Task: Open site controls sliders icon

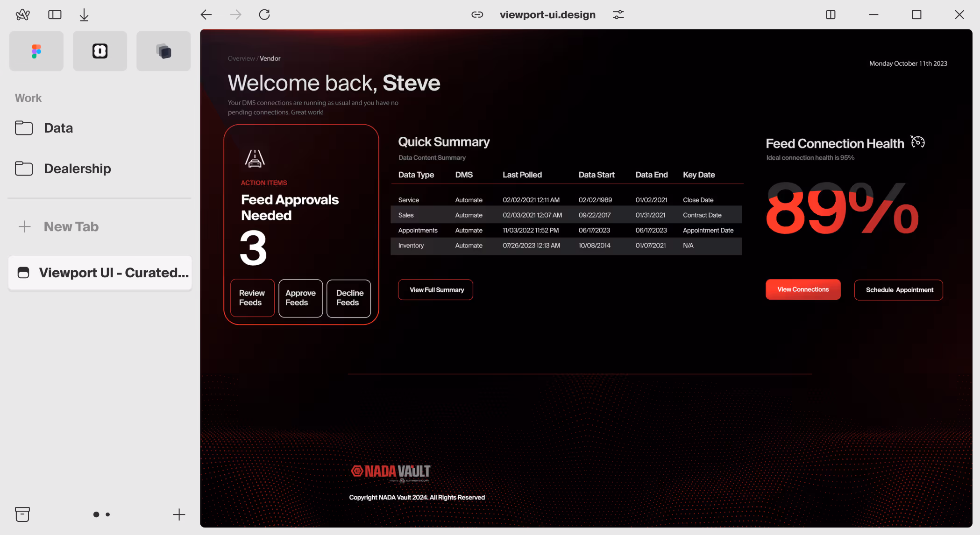Action: tap(618, 15)
